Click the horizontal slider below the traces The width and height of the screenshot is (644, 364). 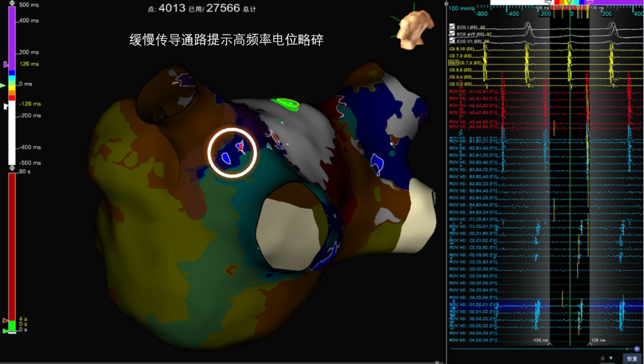541,349
